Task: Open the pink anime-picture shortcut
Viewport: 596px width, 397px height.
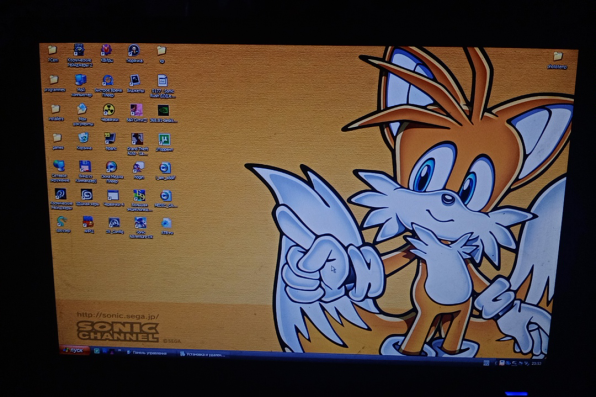Action: [x=136, y=113]
